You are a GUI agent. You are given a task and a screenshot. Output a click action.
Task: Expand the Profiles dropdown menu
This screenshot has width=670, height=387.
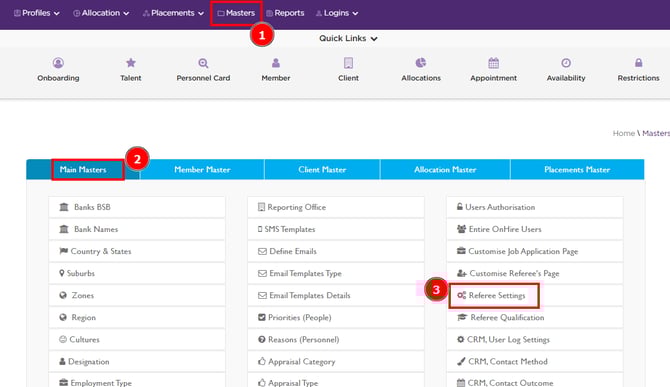coord(37,13)
